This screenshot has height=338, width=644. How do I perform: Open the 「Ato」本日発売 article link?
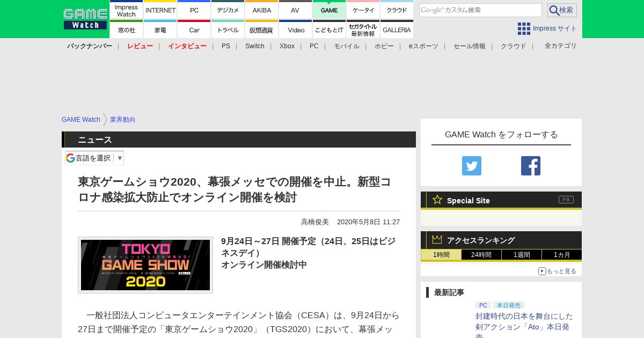click(x=524, y=325)
